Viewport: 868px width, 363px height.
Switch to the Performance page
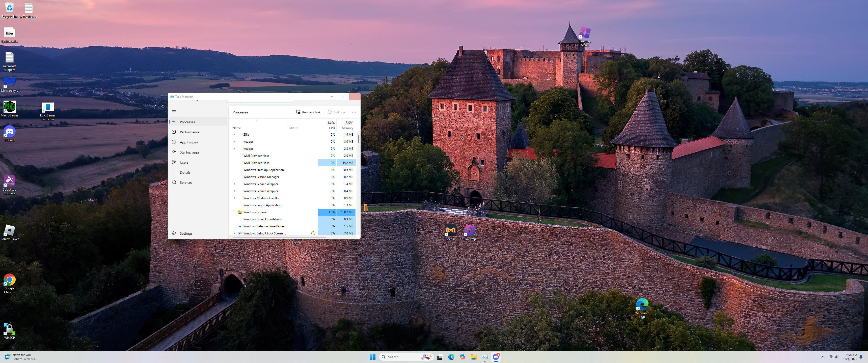[x=189, y=132]
